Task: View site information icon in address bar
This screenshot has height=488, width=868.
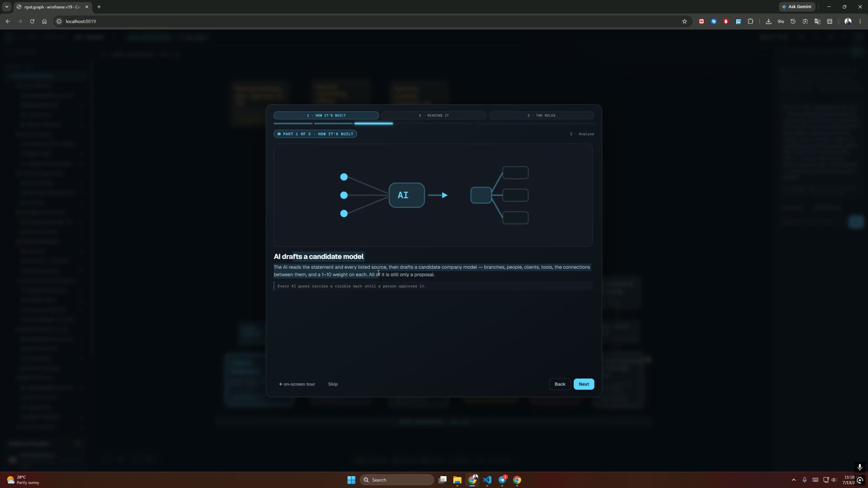Action: (x=59, y=21)
